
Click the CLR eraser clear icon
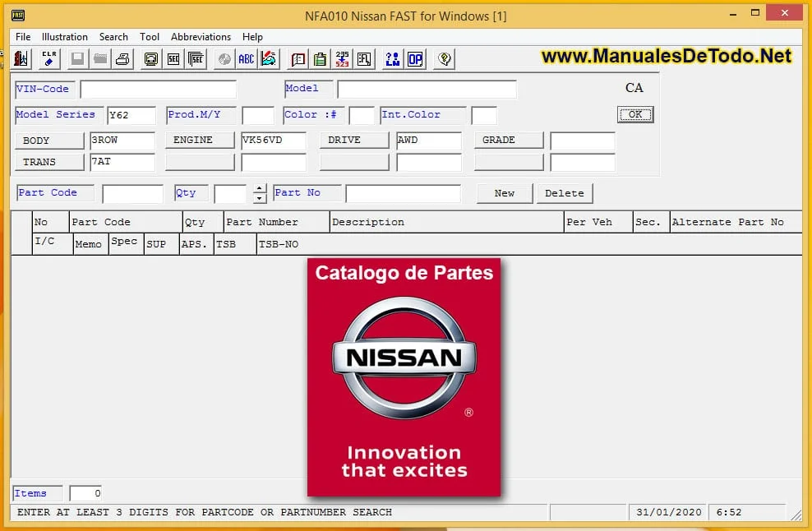(x=49, y=59)
